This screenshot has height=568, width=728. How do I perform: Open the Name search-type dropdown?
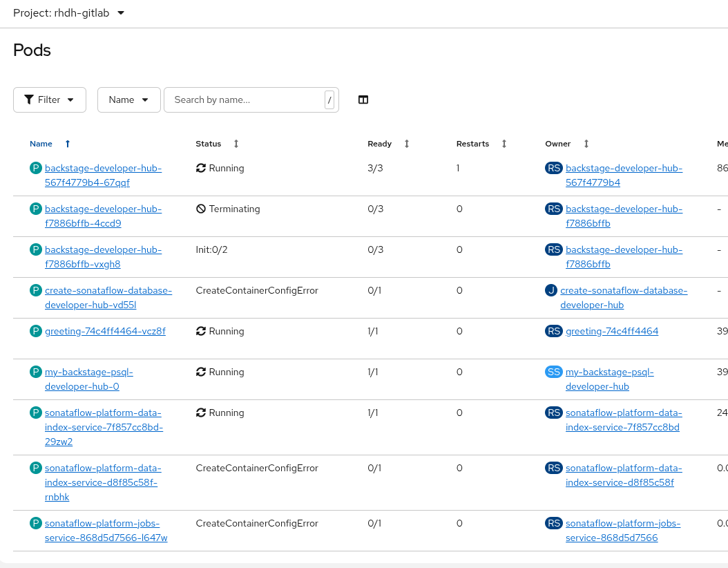[x=129, y=100]
